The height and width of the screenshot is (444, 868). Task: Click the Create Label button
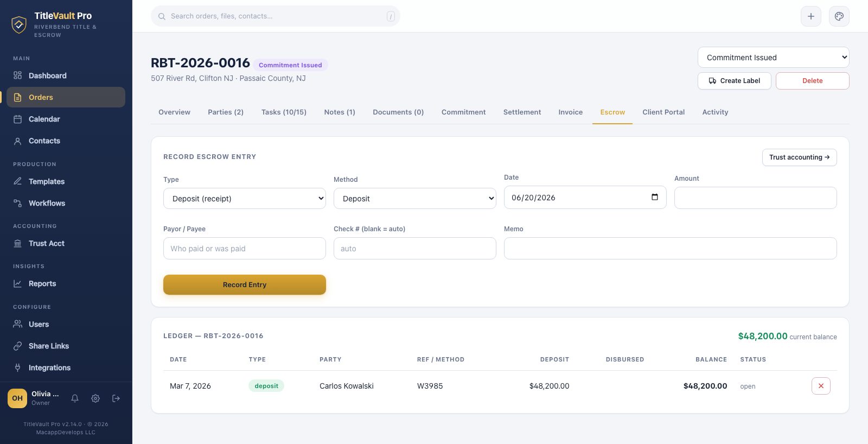[735, 81]
